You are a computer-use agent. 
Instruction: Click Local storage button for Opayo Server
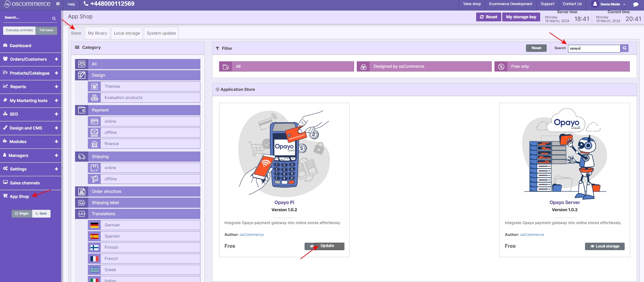tap(605, 246)
